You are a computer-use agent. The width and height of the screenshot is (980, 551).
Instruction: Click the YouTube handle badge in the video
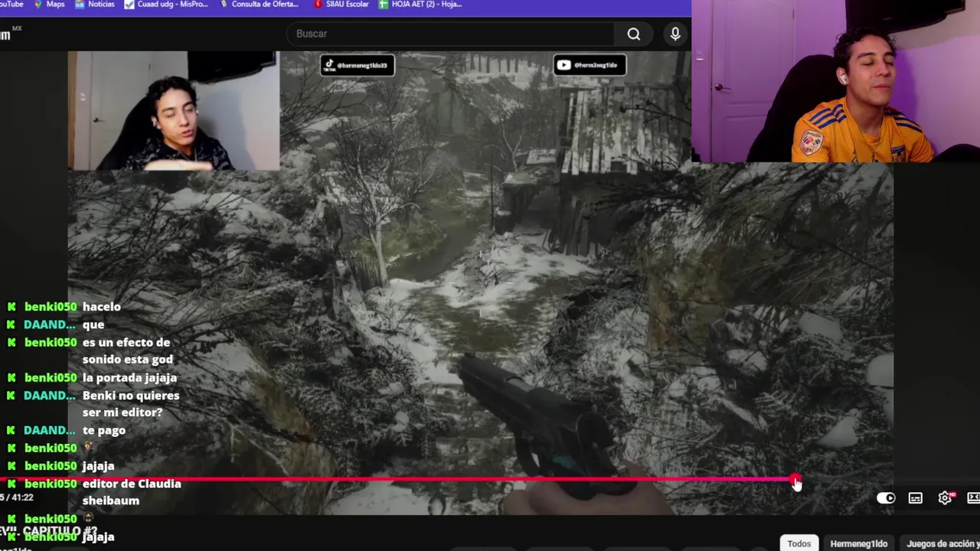(589, 65)
